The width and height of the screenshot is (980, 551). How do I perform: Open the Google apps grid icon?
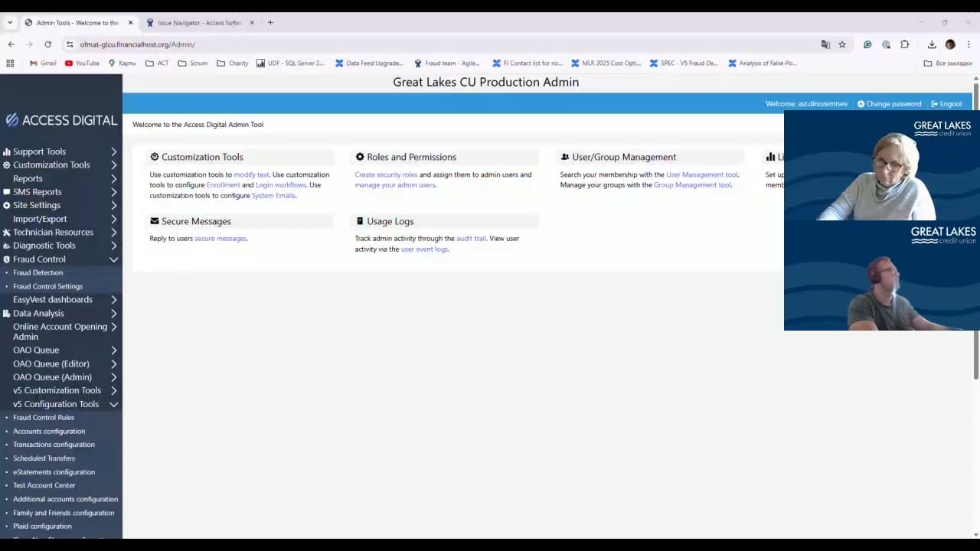click(x=10, y=64)
